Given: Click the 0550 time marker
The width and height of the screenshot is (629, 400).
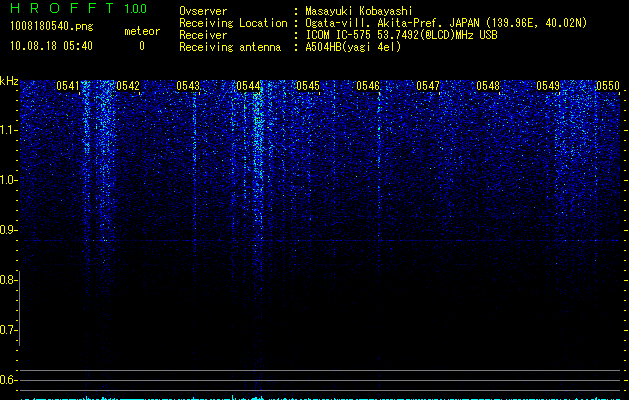Looking at the screenshot, I should coord(608,86).
